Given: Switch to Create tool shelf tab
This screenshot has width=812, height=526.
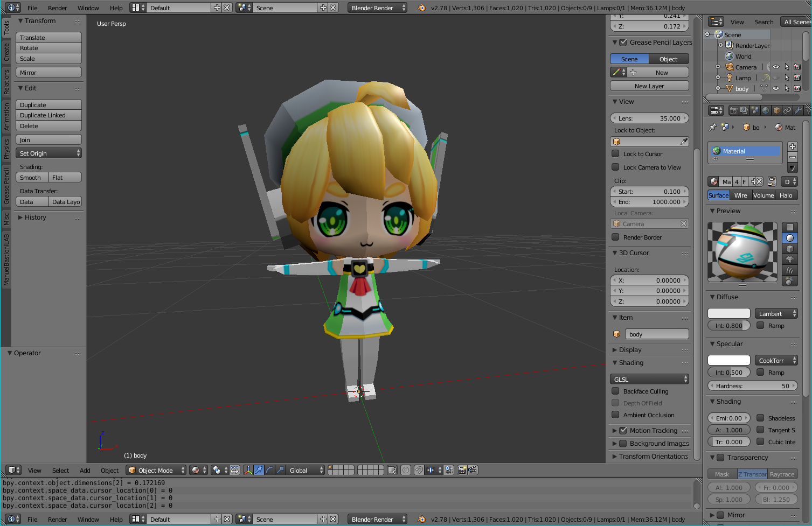Looking at the screenshot, I should click(x=6, y=52).
